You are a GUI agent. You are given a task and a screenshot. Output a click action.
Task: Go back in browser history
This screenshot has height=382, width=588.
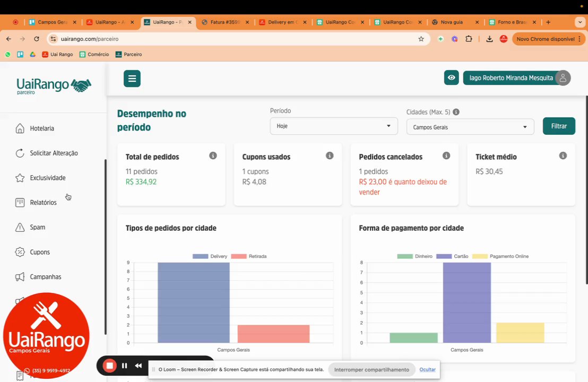click(8, 39)
